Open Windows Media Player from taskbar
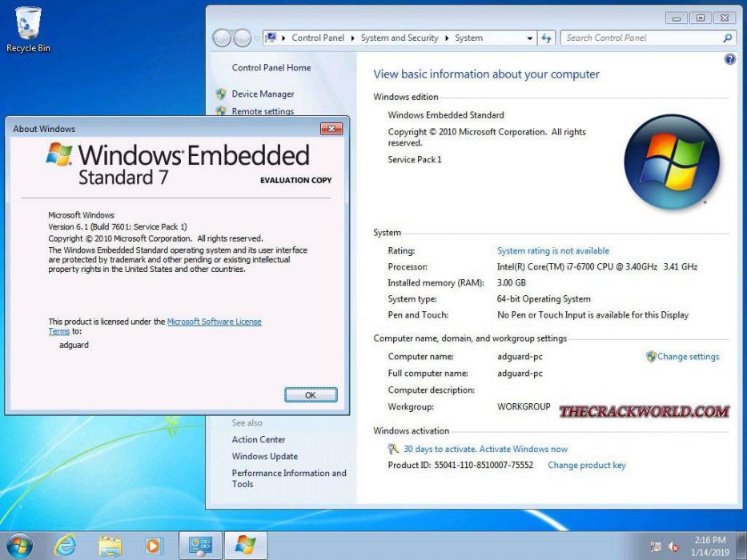Image resolution: width=747 pixels, height=560 pixels. pyautogui.click(x=154, y=546)
